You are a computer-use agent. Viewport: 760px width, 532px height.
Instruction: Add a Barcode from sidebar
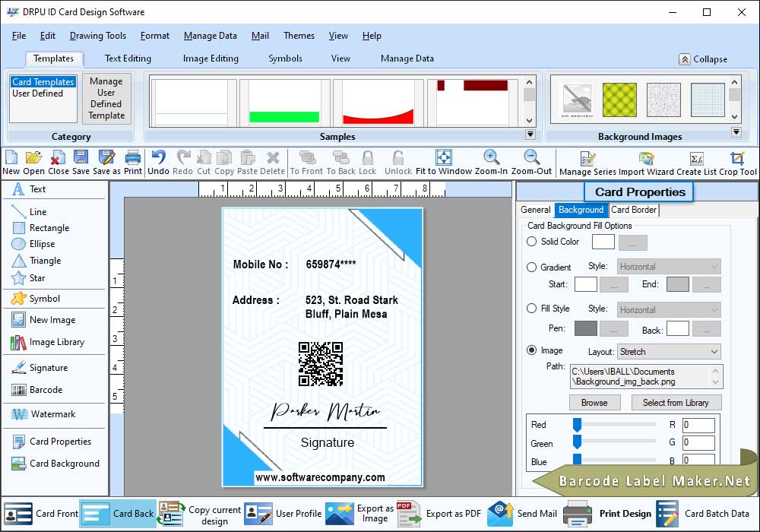[36, 390]
